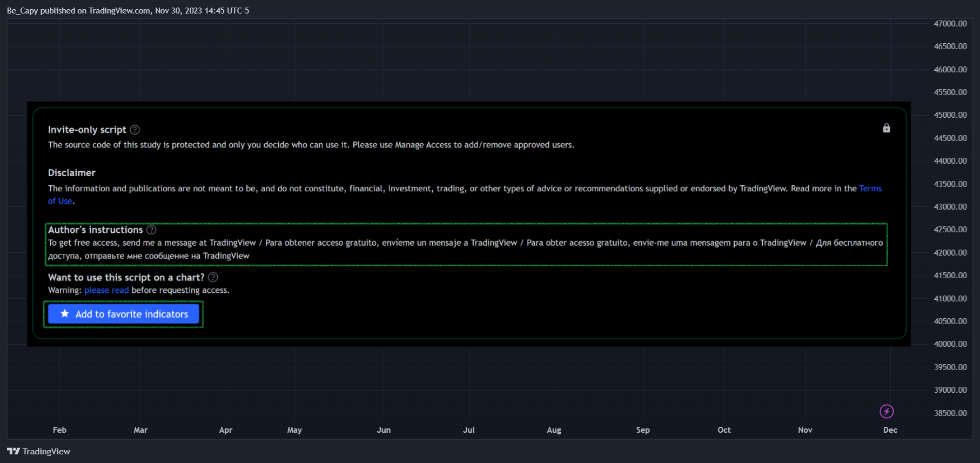Open help icon beside Invite-only script
The width and height of the screenshot is (980, 463).
[x=135, y=130]
